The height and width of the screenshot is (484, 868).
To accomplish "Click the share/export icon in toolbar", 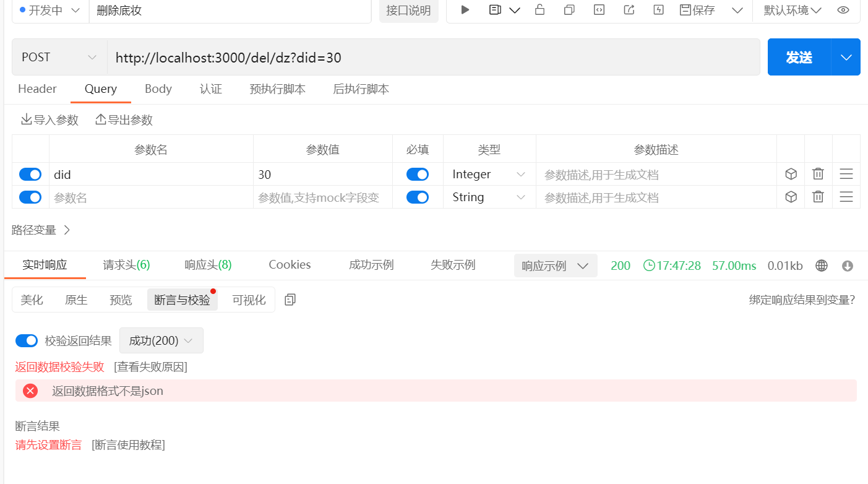I will [x=629, y=10].
